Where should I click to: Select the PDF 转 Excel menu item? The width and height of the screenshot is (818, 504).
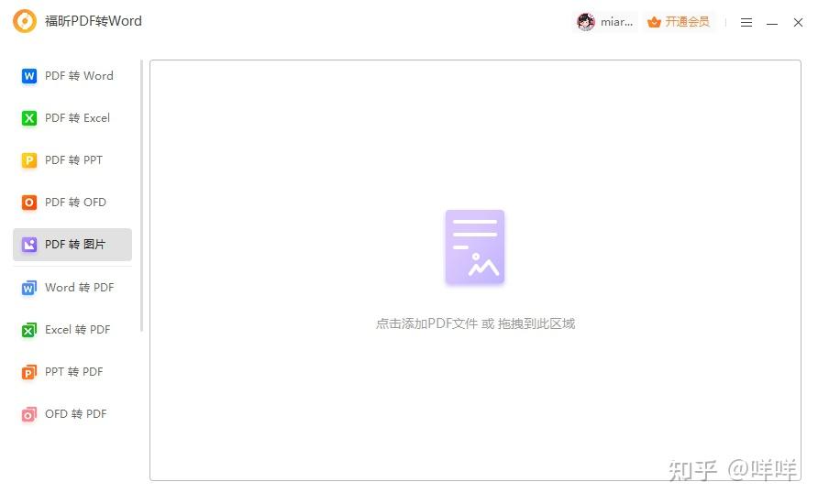click(x=72, y=118)
